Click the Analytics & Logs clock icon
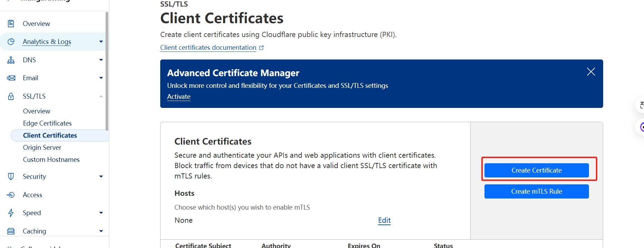 [x=11, y=42]
